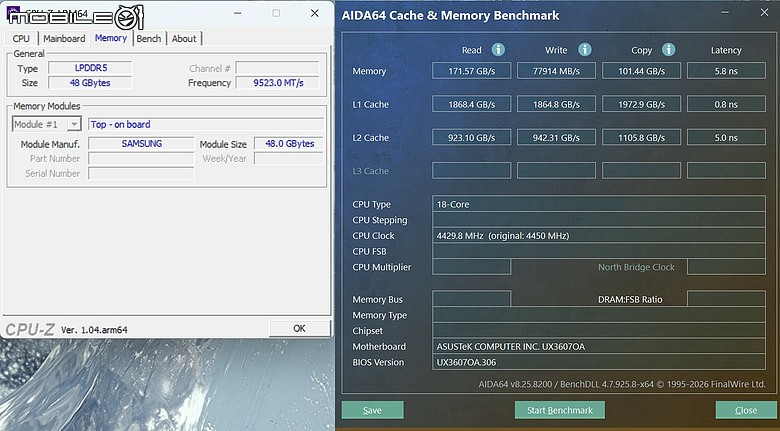Click the CPU Type field showing 18-Core
This screenshot has height=431, width=780.
click(x=599, y=204)
